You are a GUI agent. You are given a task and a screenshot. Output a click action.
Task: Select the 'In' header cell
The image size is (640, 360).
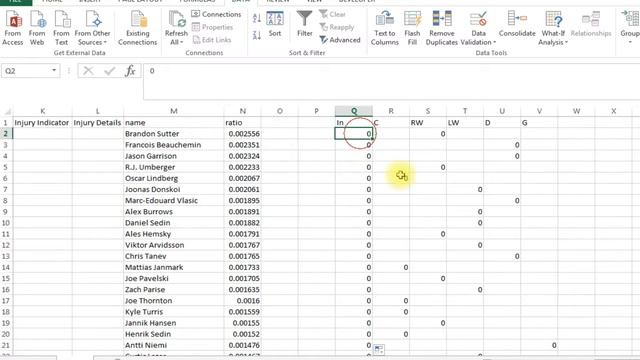[354, 122]
